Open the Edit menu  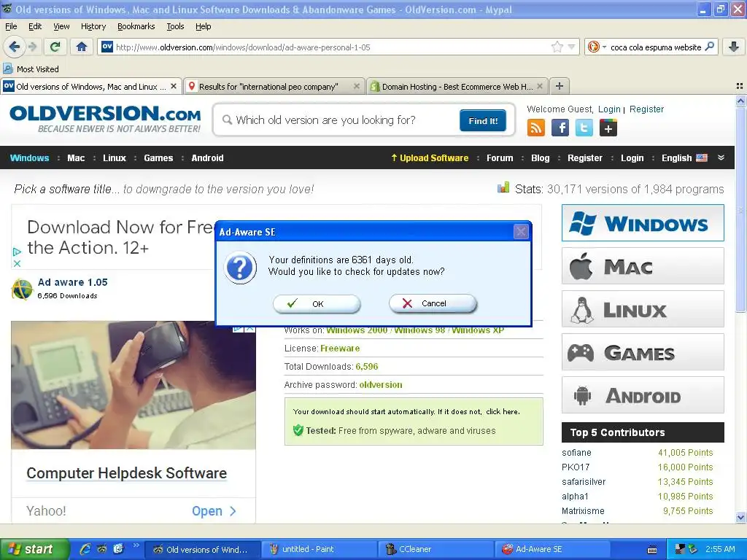pos(35,26)
